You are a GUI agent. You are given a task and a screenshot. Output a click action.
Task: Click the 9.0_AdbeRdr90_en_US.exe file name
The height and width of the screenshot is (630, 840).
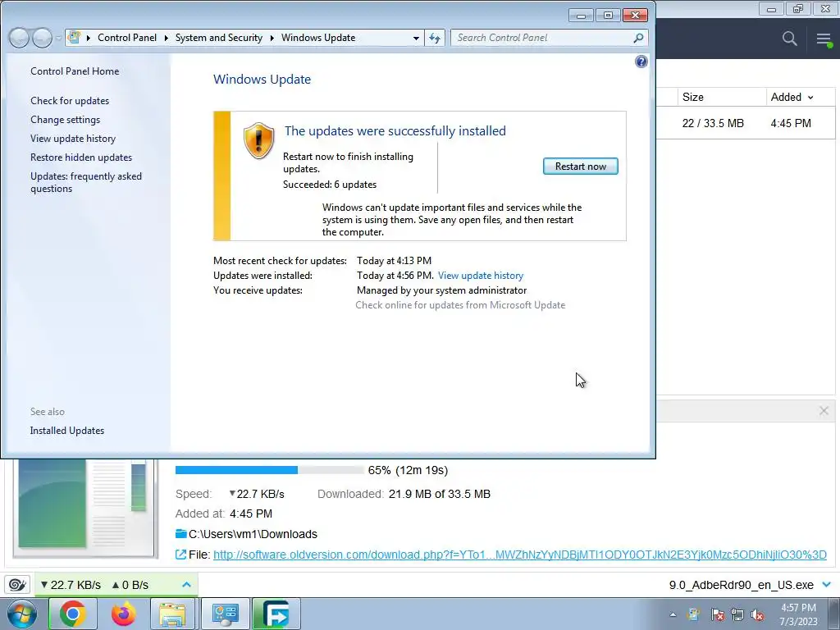(x=741, y=585)
